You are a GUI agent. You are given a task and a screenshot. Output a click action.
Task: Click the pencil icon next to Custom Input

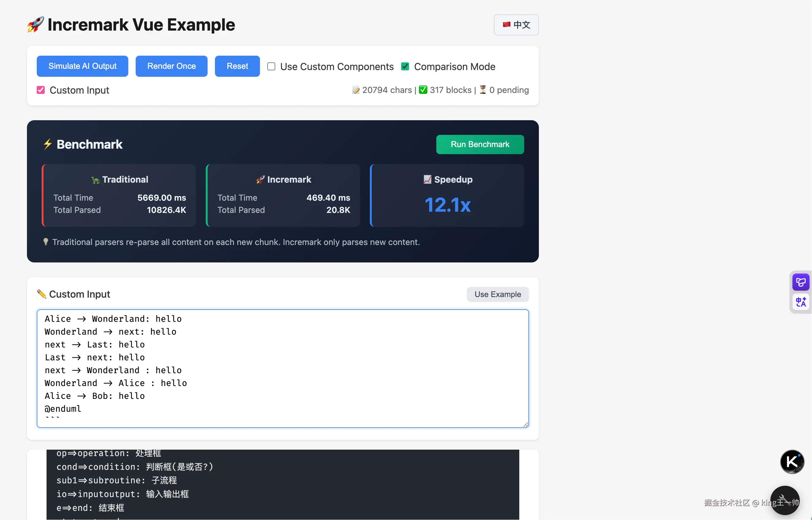click(x=42, y=294)
